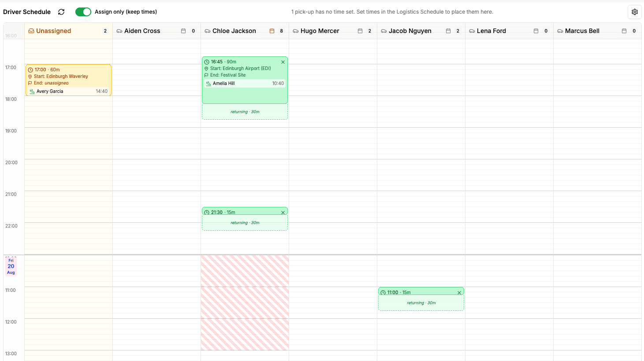Click the End: Festival Site line
Image resolution: width=644 pixels, height=361 pixels.
click(225, 75)
